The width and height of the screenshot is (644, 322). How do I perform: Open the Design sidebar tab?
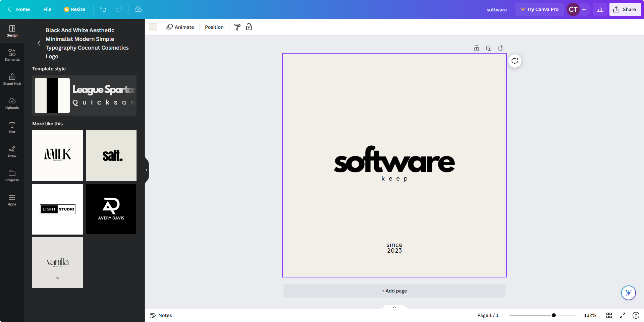coord(12,31)
